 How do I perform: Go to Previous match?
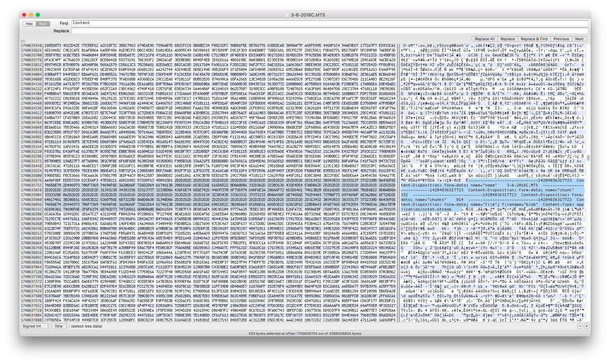click(x=561, y=39)
